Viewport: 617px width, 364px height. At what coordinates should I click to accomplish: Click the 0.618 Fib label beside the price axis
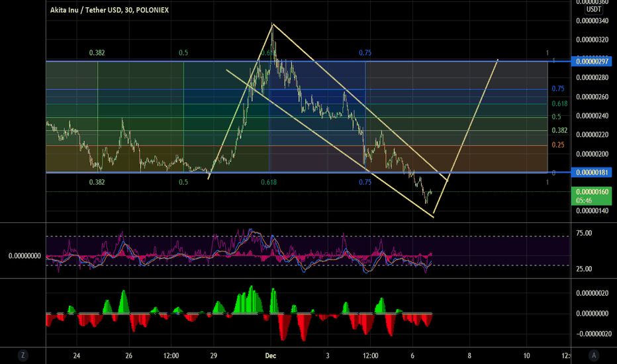(559, 103)
